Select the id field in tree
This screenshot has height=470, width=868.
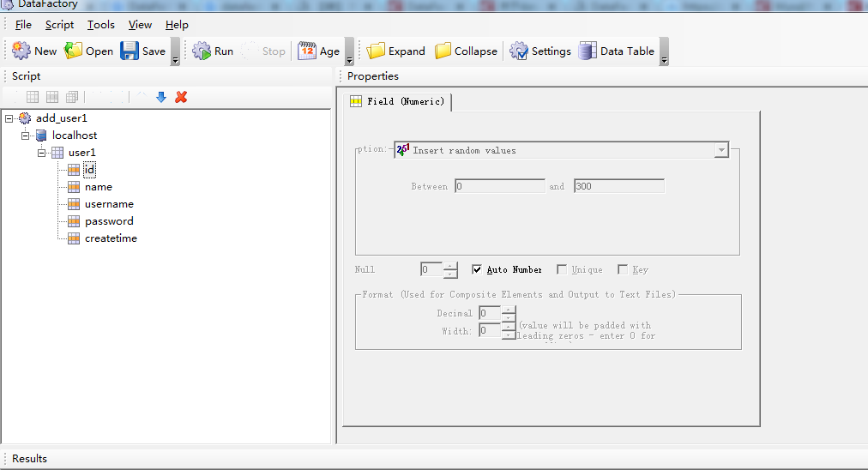click(x=89, y=170)
